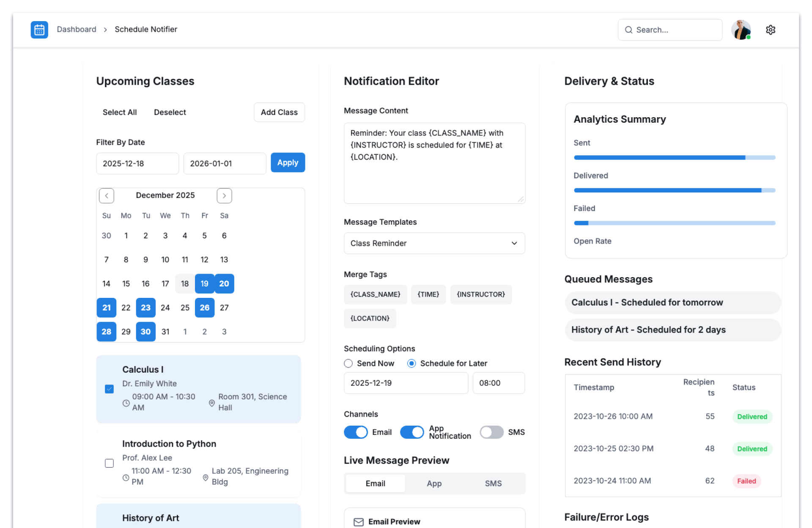Open the Class Reminder template dropdown
Viewport: 812px width, 528px height.
(434, 243)
